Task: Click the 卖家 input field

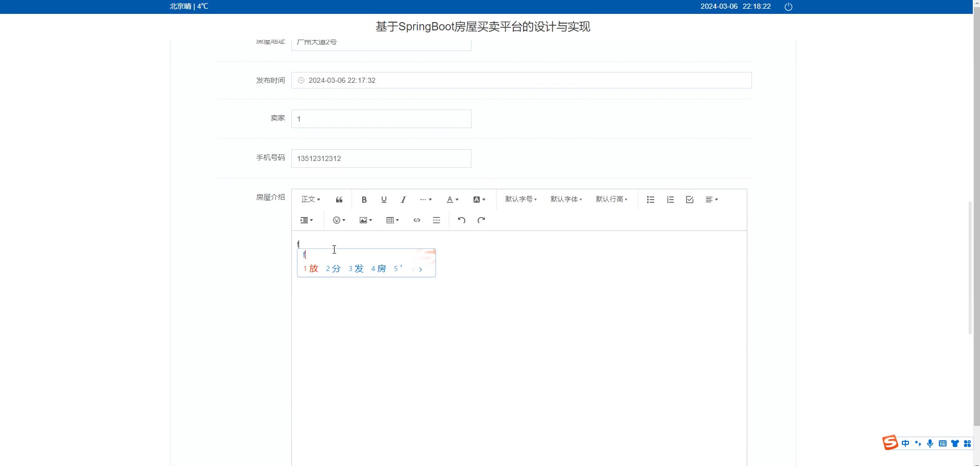Action: pyautogui.click(x=381, y=119)
